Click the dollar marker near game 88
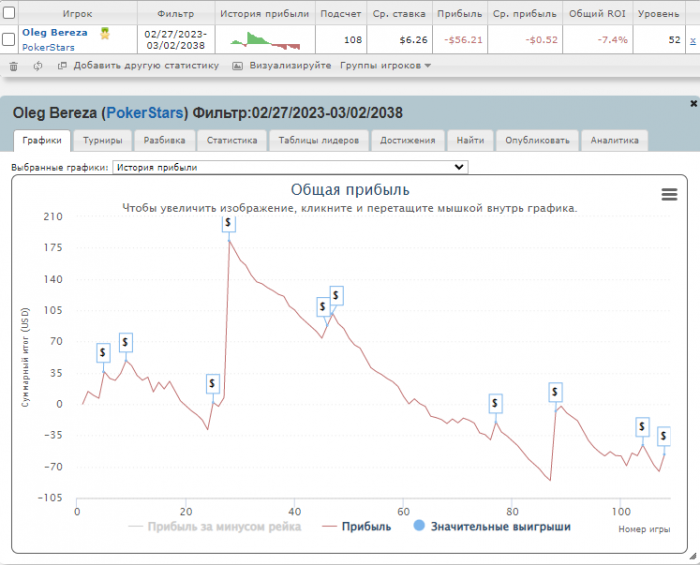This screenshot has height=565, width=700. [555, 392]
